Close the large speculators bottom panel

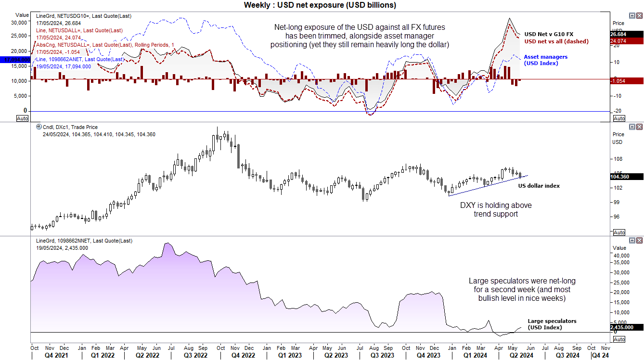pyautogui.click(x=639, y=240)
